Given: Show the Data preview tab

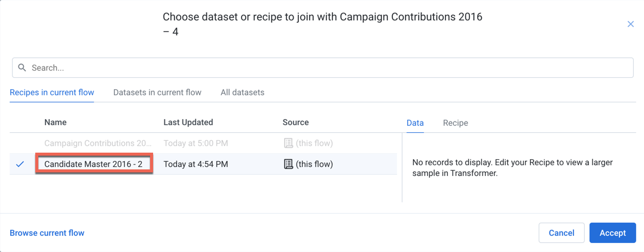Looking at the screenshot, I should point(415,123).
